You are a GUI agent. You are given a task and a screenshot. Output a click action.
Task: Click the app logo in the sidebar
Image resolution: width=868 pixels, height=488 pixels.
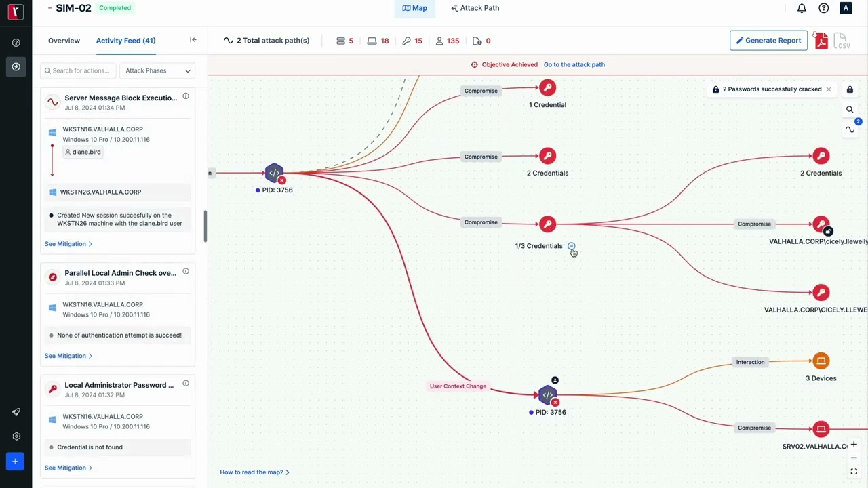click(x=16, y=11)
